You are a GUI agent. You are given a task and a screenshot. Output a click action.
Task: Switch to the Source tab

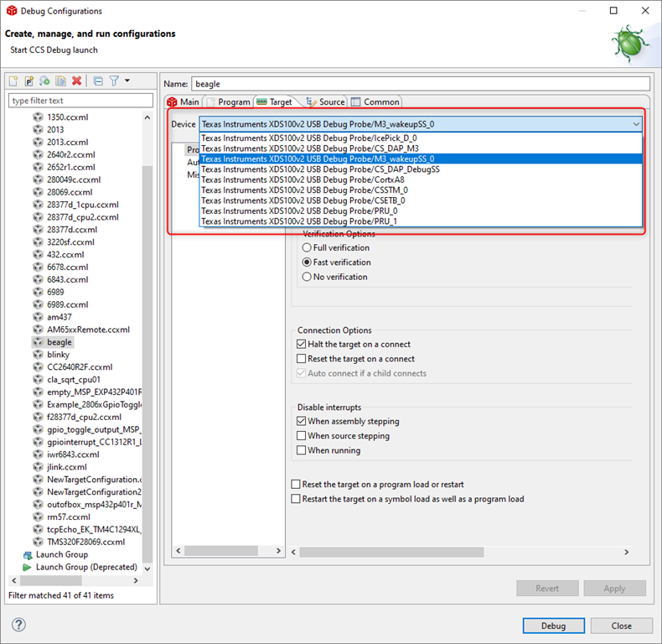click(x=325, y=101)
